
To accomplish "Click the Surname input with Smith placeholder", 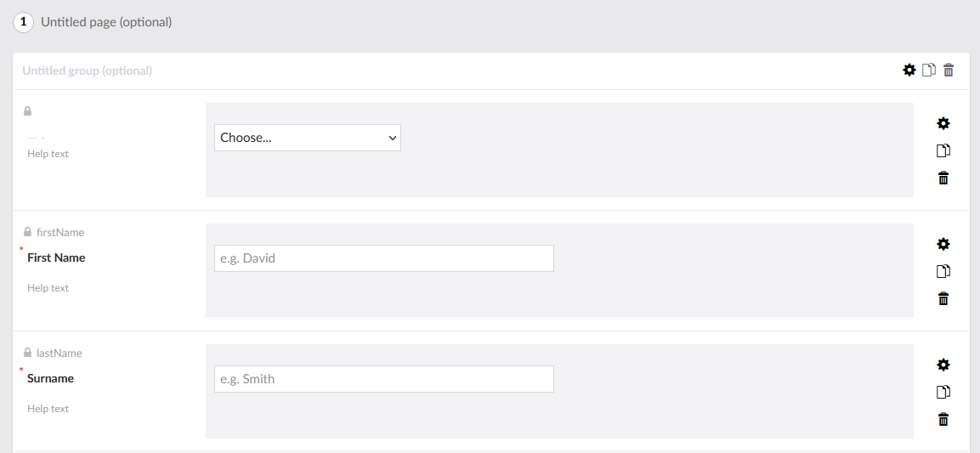I will [383, 379].
